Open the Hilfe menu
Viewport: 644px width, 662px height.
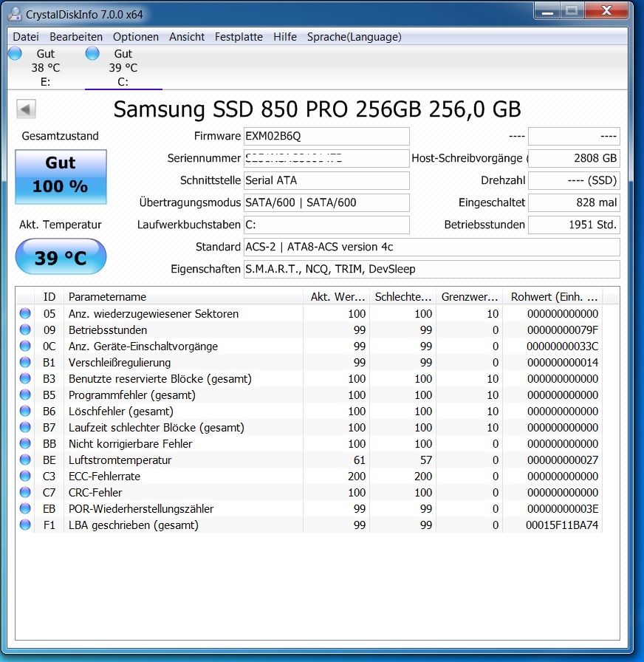(285, 37)
